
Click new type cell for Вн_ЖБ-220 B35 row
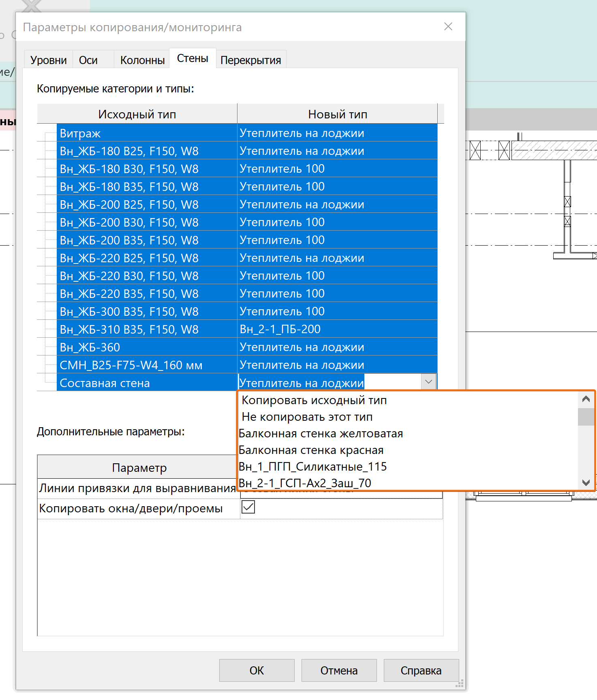click(337, 293)
